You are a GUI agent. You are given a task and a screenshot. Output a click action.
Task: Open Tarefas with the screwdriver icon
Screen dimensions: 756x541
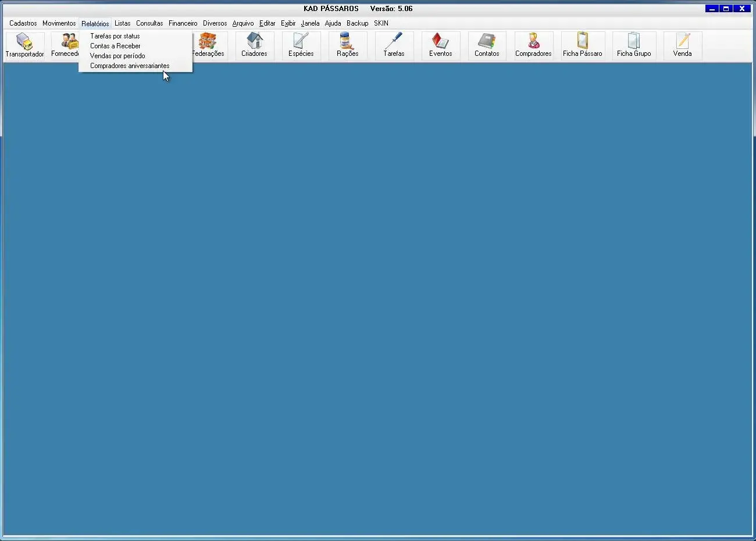tap(394, 45)
